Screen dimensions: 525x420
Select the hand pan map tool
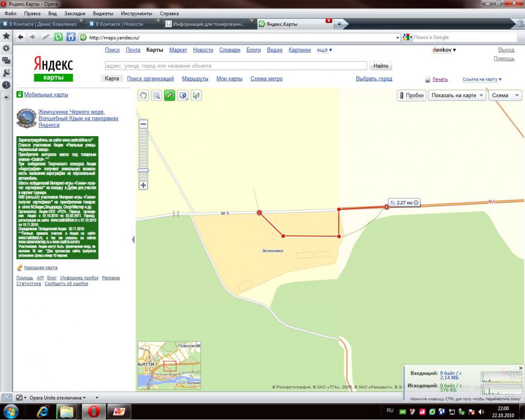tap(144, 96)
